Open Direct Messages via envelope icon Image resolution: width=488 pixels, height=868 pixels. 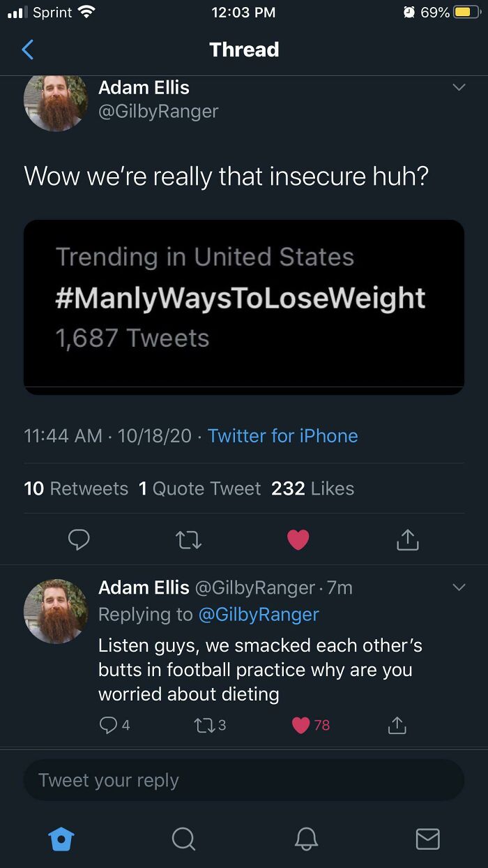point(427,839)
